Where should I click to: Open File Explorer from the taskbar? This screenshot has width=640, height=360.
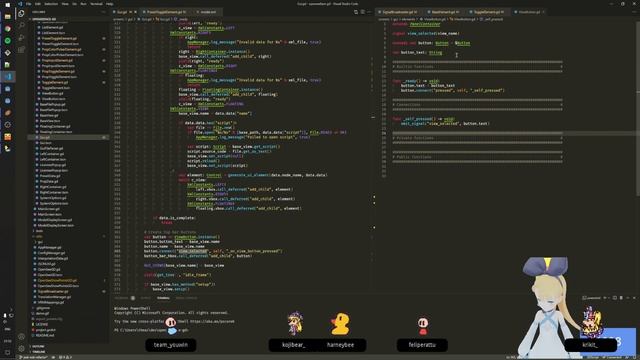(7, 17)
